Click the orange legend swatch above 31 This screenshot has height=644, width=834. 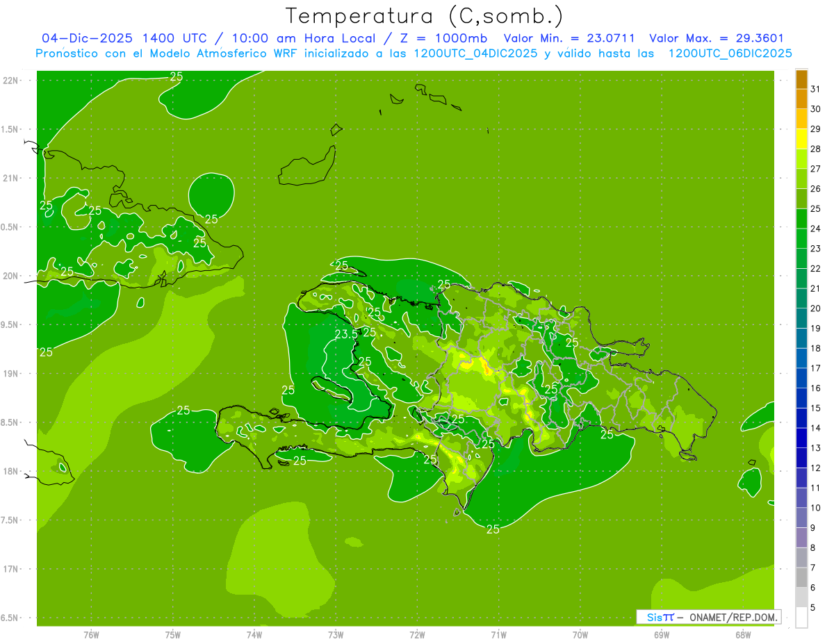point(801,79)
